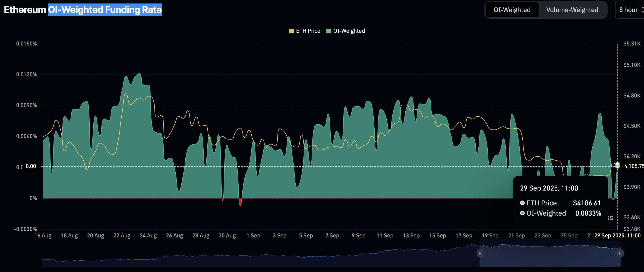Click the 4,105.75 price label on right axis
Screen dimensions: 644x272
coord(634,166)
